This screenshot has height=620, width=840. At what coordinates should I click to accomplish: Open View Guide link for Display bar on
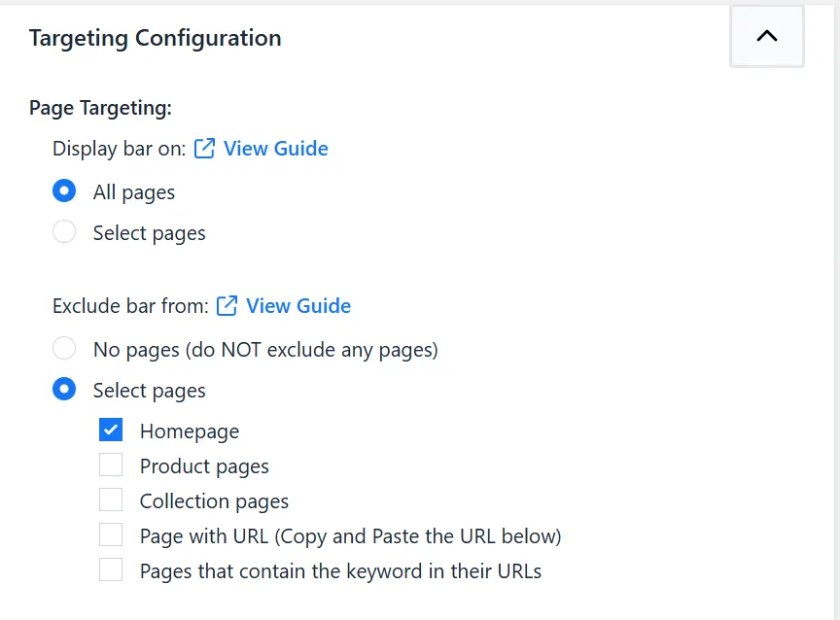275,149
